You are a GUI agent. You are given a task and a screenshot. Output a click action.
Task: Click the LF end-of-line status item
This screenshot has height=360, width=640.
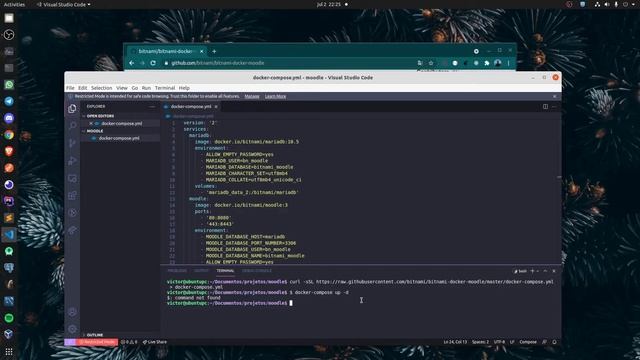[512, 342]
